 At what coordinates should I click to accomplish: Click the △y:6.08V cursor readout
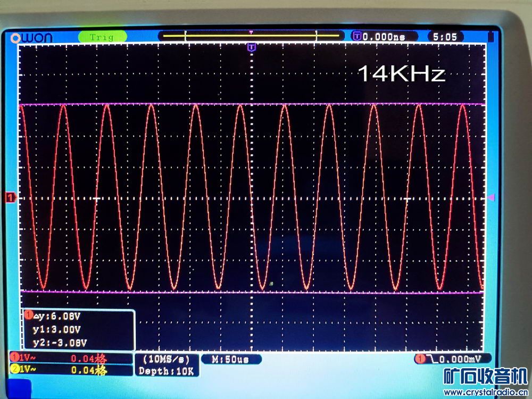(x=57, y=316)
